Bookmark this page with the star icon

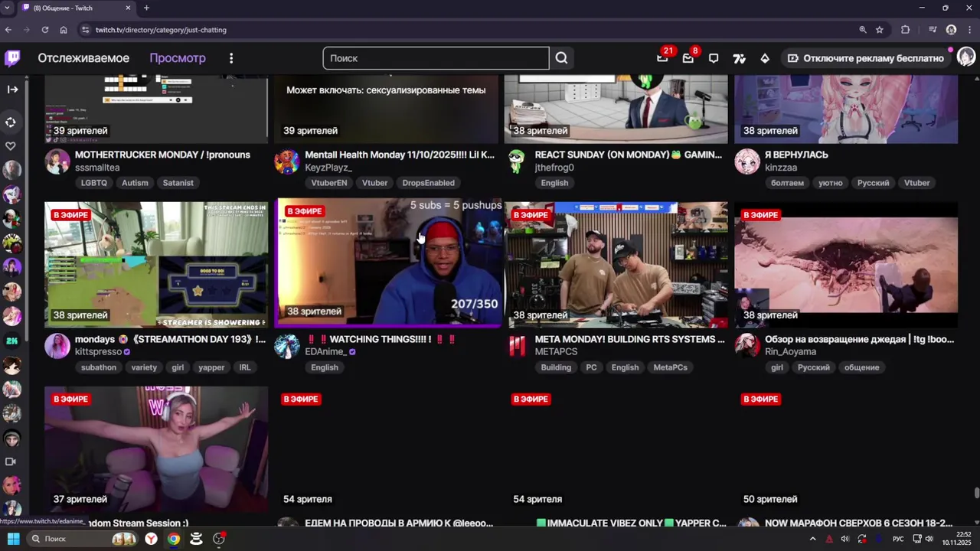[880, 30]
